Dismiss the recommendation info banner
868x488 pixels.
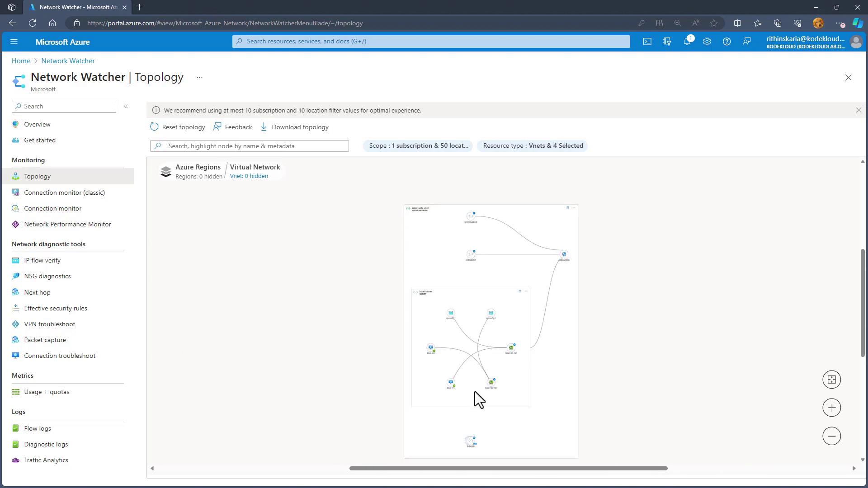click(858, 110)
